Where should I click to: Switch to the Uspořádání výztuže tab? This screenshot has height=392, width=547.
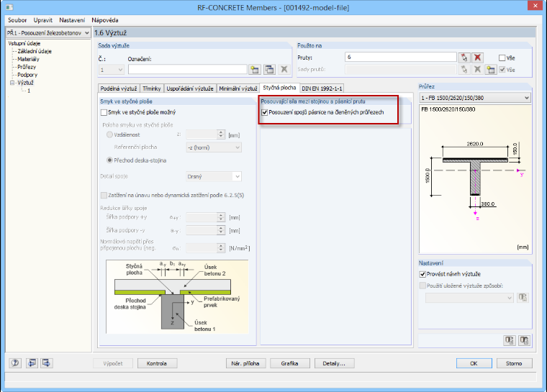[x=190, y=88]
